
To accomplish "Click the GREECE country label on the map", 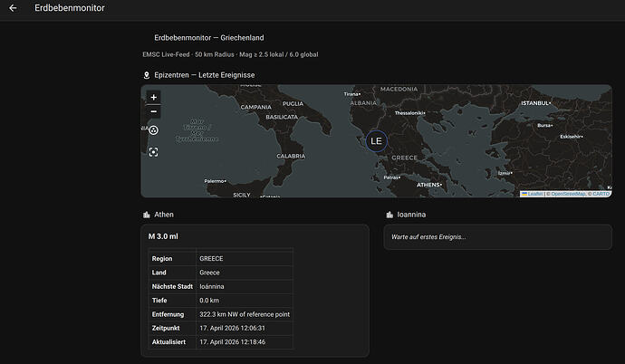I will [404, 158].
